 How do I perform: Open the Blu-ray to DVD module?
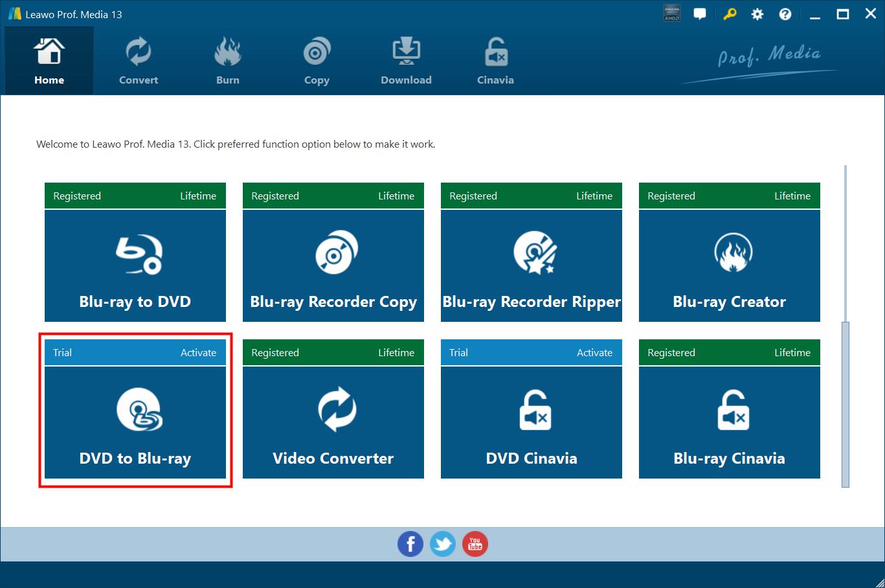tap(135, 266)
